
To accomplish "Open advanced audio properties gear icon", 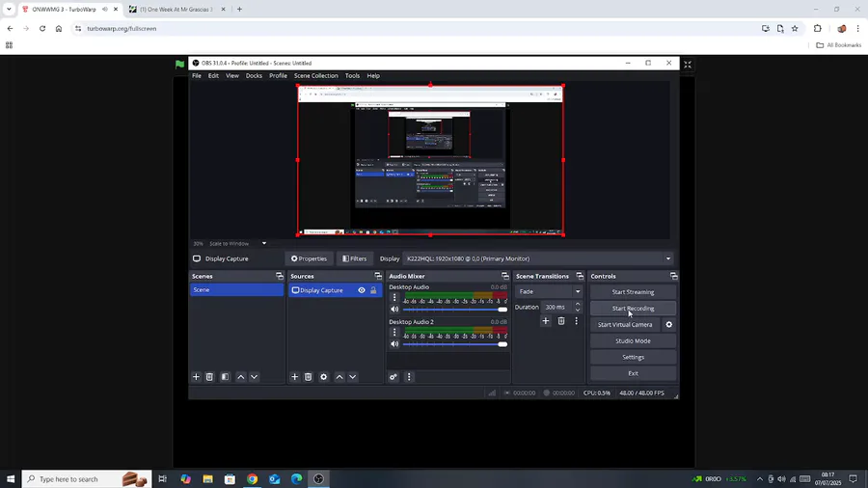I will pos(393,377).
